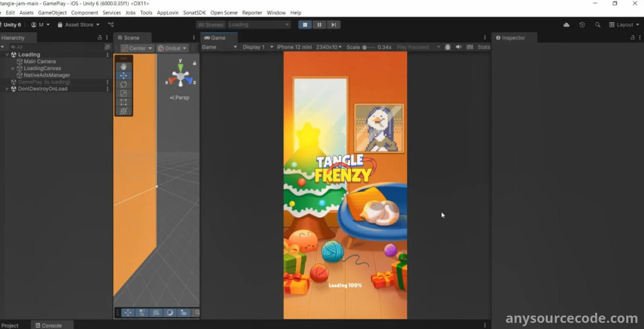The image size is (644, 329).
Task: Expand the LoadingCanvas object
Action: coord(13,68)
